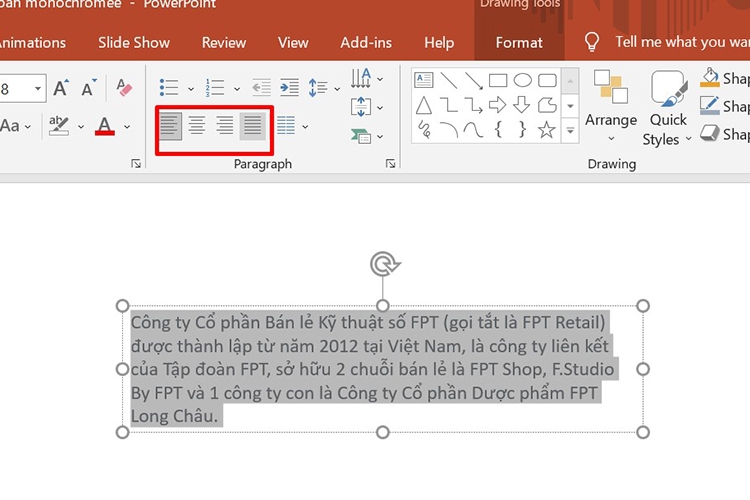Screen dimensions: 750x500
Task: Click Increase Font Size button
Action: tap(61, 88)
